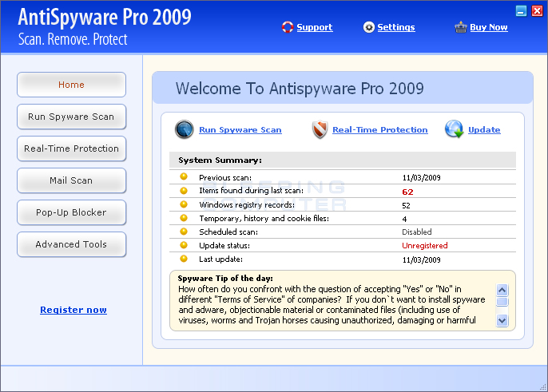Click the tip of the day scrollbar thumb

(502, 302)
